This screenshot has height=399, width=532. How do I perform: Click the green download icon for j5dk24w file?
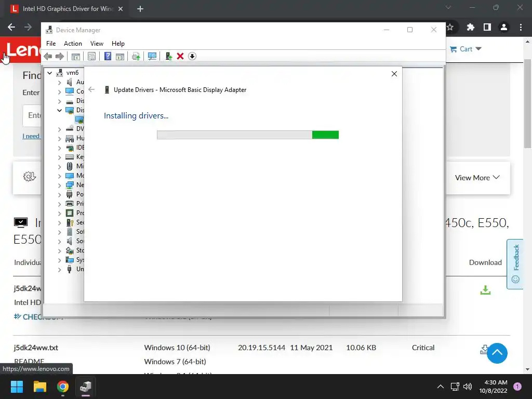486,290
